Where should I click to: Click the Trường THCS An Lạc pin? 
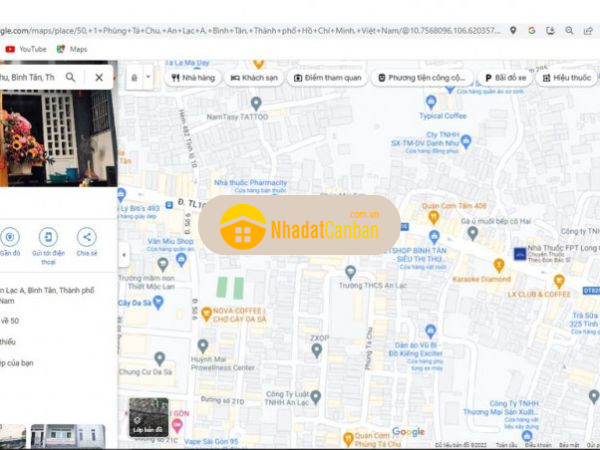pos(349,271)
